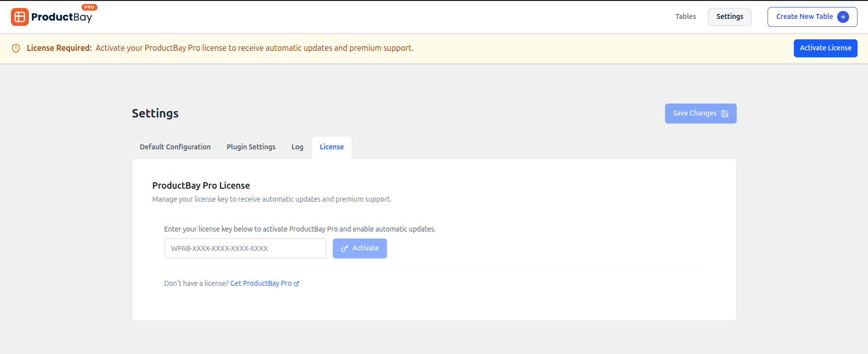This screenshot has height=354, width=868.
Task: Switch to the Plugin Settings tab
Action: coord(251,147)
